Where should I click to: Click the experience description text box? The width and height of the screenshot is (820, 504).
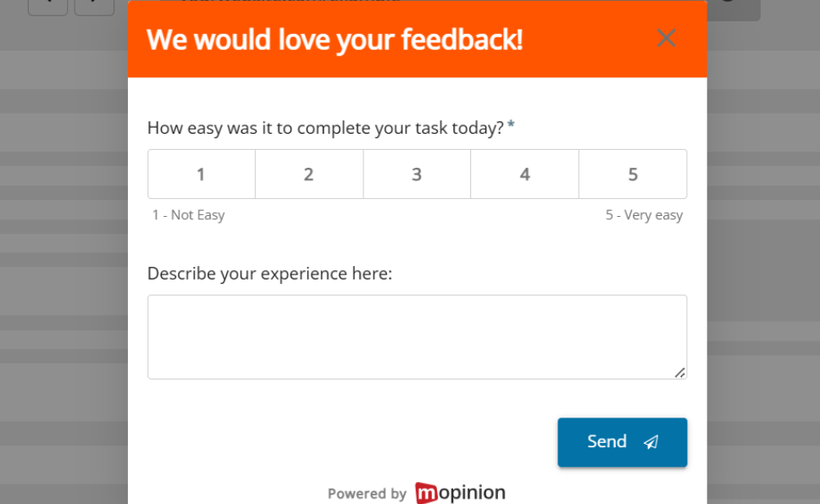[x=417, y=336]
